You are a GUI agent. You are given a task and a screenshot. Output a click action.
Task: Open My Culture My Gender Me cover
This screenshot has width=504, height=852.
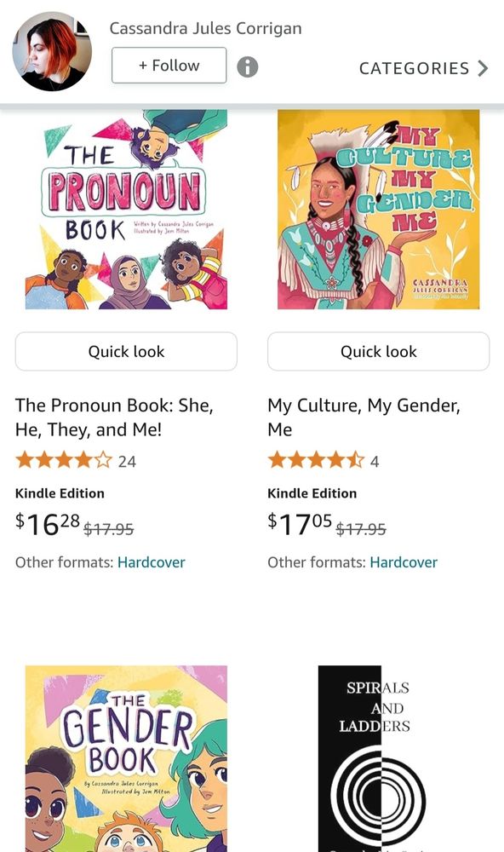(x=379, y=210)
